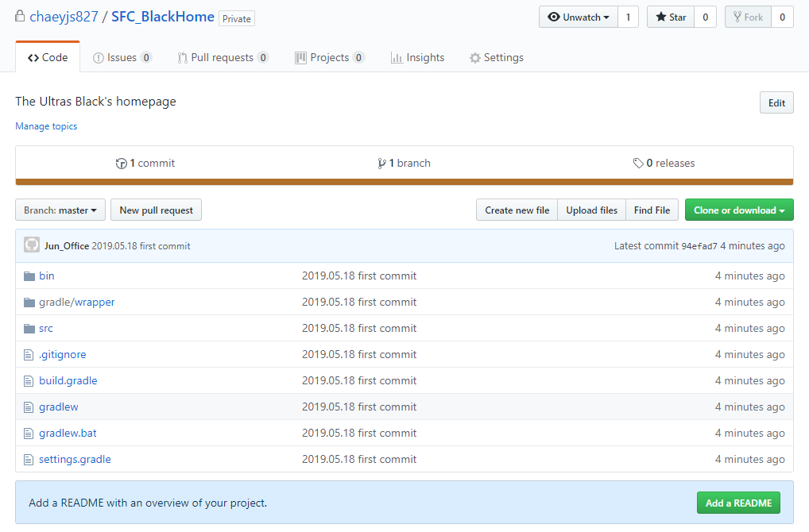Click the fork icon in Fork button
This screenshot has height=532, width=809.
click(x=737, y=17)
